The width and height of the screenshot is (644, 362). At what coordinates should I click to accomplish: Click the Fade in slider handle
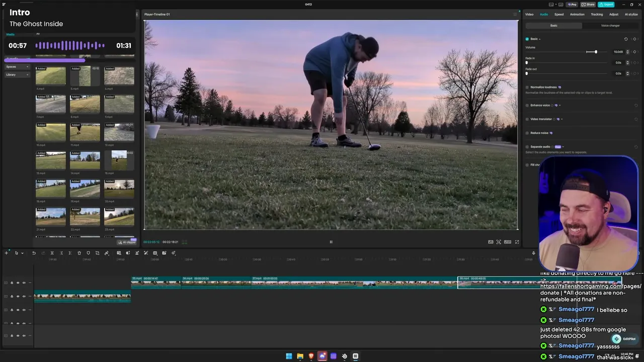click(527, 62)
